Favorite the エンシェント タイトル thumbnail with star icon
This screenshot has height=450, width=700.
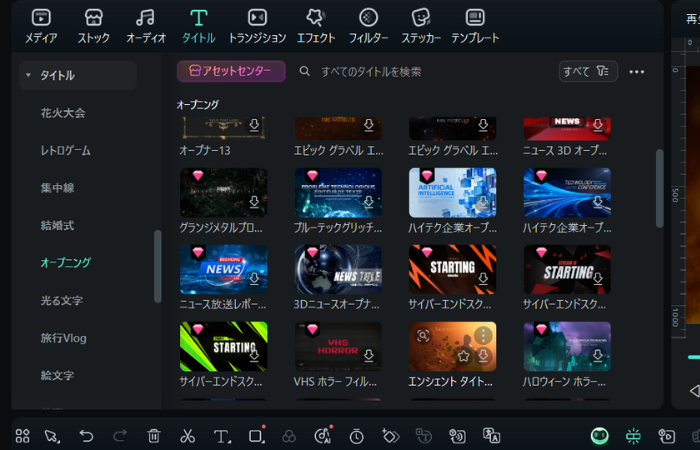coord(464,355)
